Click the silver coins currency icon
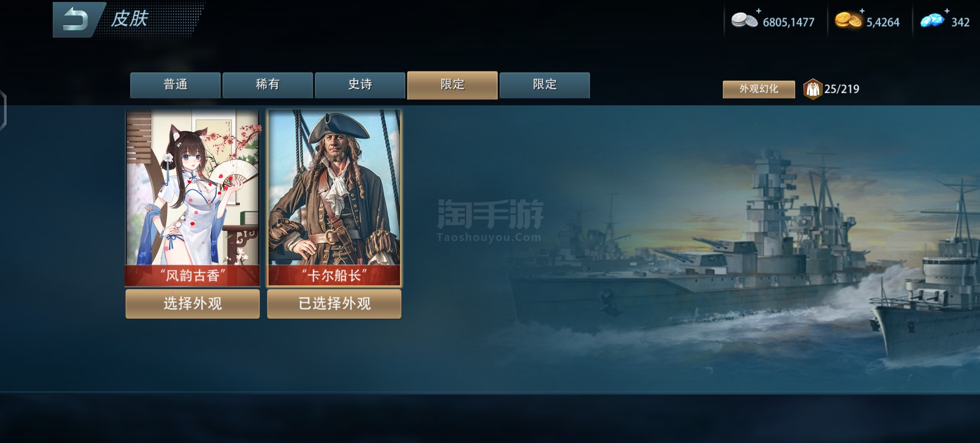Image resolution: width=980 pixels, height=443 pixels. 744,21
